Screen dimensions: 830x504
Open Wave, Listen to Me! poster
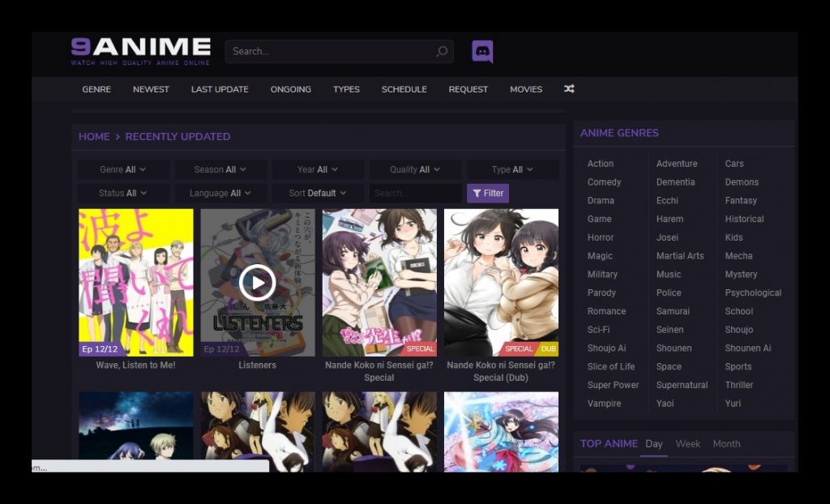click(x=136, y=282)
